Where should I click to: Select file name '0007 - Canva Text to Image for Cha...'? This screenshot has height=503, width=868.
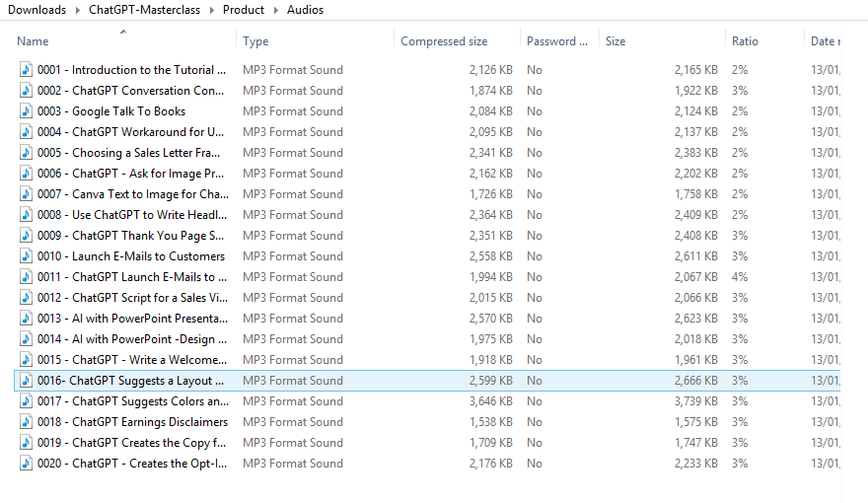(x=133, y=194)
